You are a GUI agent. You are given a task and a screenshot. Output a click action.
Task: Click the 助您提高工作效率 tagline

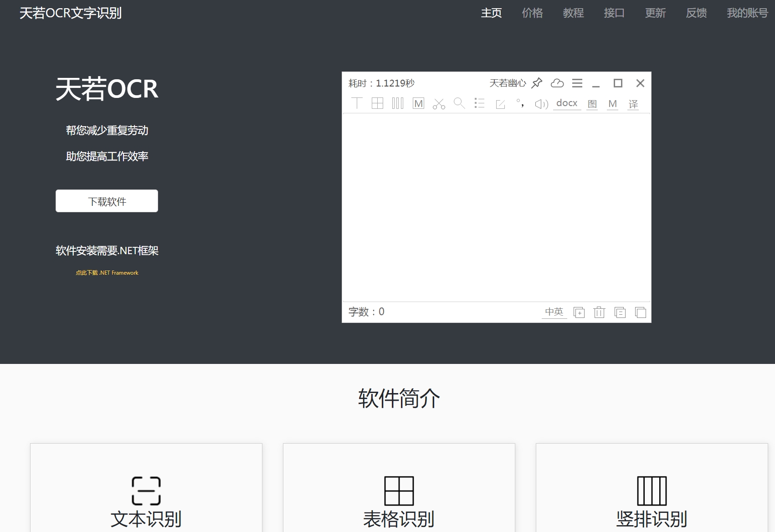coord(107,156)
